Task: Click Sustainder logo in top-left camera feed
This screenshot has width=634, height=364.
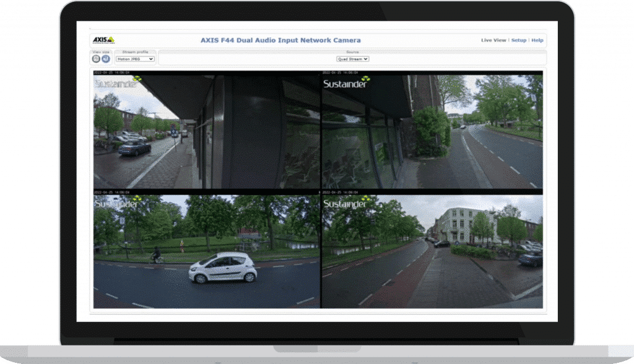Action: click(118, 82)
